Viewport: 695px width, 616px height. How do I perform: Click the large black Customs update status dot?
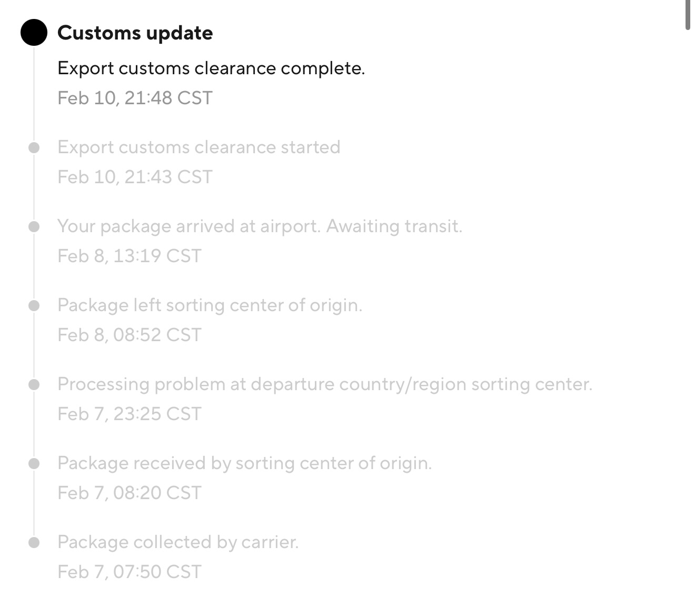click(34, 33)
